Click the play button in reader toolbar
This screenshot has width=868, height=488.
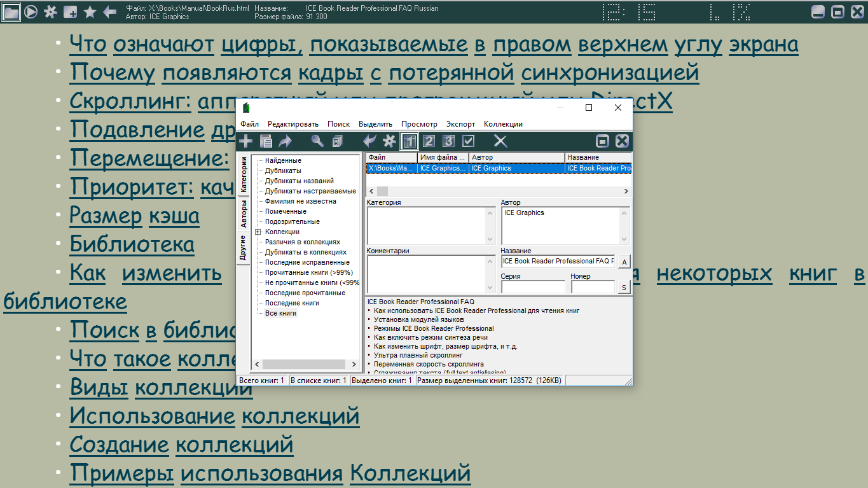(x=31, y=11)
